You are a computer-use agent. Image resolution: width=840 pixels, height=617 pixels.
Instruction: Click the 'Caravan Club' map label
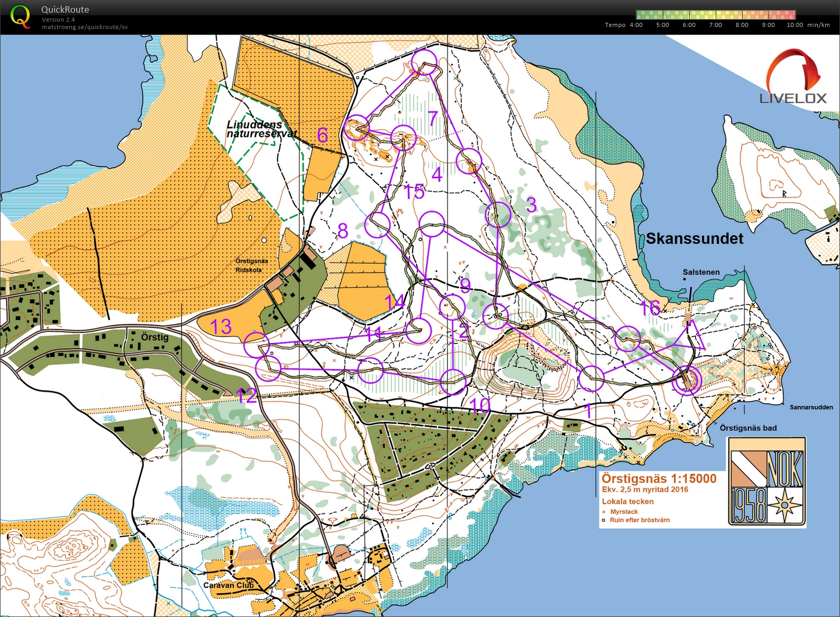click(x=229, y=585)
